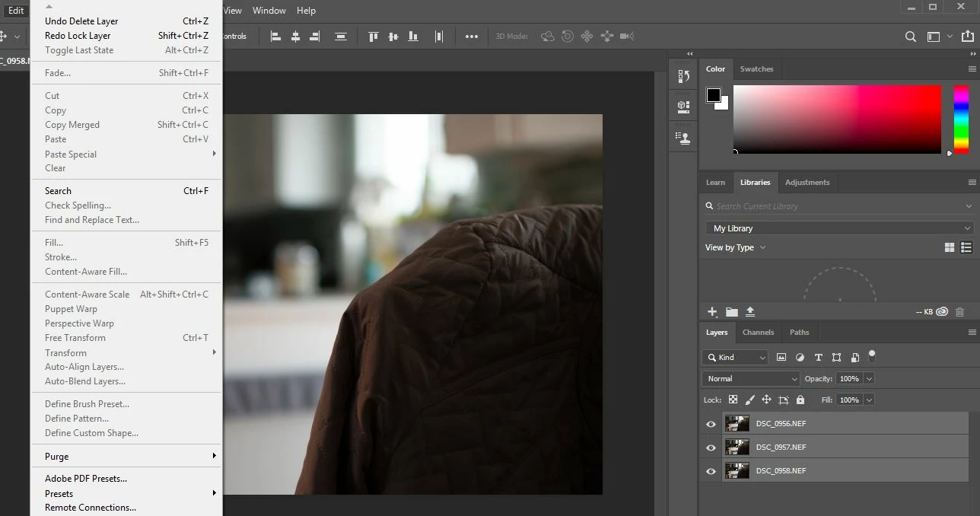Viewport: 980px width, 516px height.
Task: Hide the DSC_0956.NEF layer
Action: [x=711, y=424]
